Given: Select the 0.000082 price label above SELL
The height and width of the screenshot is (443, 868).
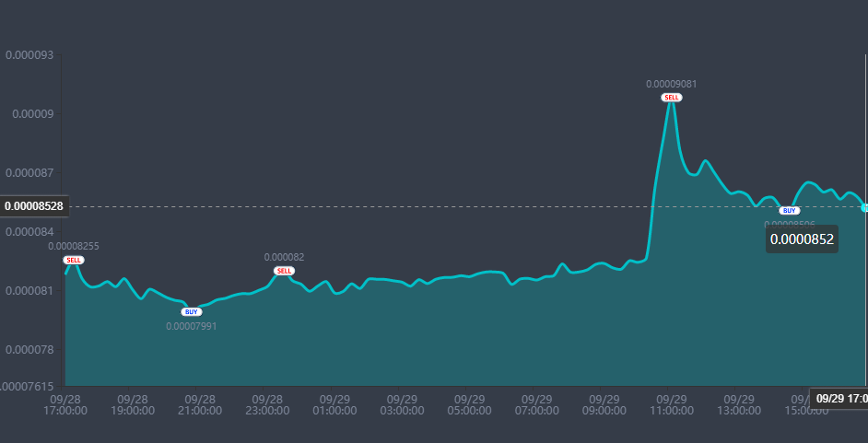Looking at the screenshot, I should tap(284, 257).
